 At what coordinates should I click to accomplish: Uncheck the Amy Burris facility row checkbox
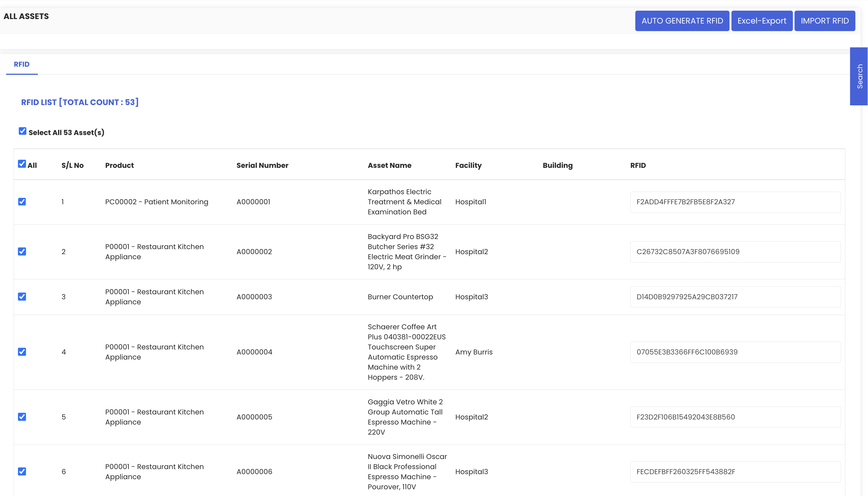pyautogui.click(x=22, y=352)
